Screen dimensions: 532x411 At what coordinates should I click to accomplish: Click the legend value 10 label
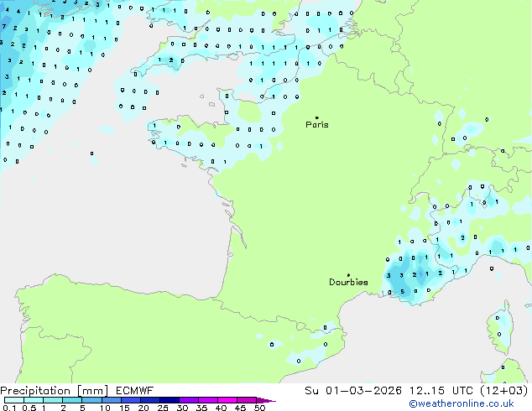105,408
